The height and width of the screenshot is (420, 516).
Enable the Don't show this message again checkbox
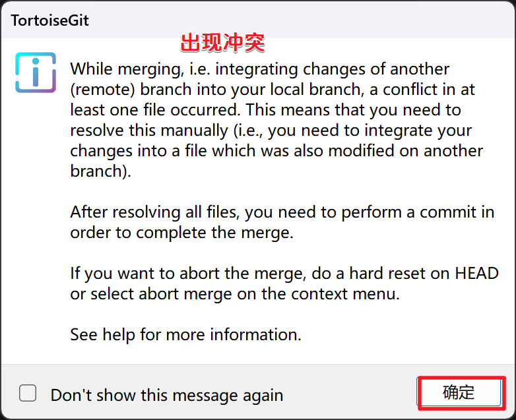tap(28, 394)
